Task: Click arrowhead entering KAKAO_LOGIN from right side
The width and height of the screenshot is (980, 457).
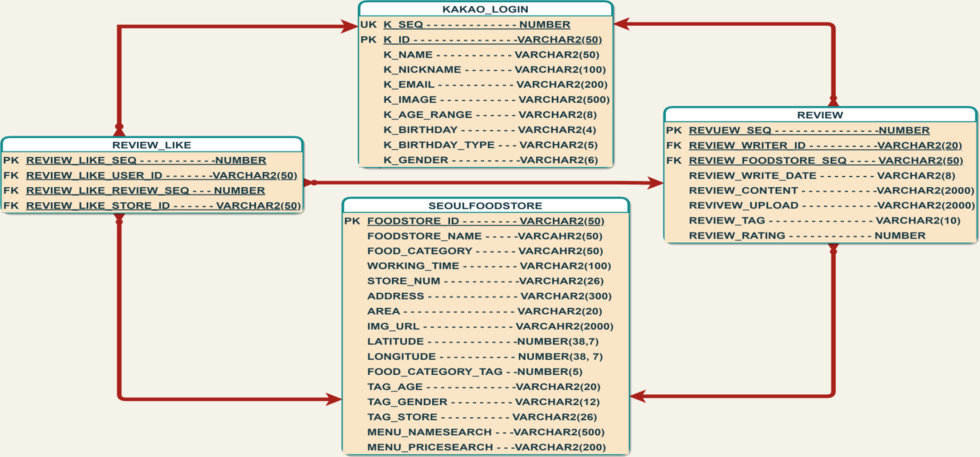Action: pos(622,24)
